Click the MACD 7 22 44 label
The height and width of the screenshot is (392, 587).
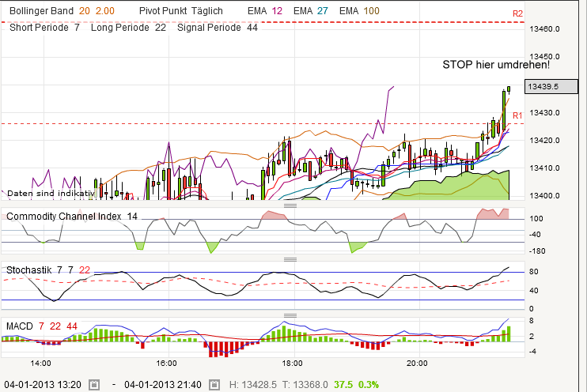coord(42,326)
